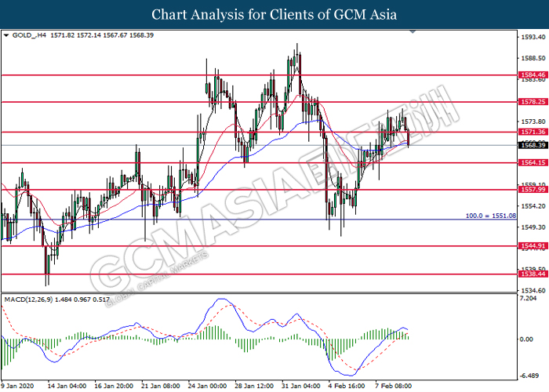Click the 1549.30 price axis value
Image resolution: width=549 pixels, height=392 pixels.
click(533, 227)
